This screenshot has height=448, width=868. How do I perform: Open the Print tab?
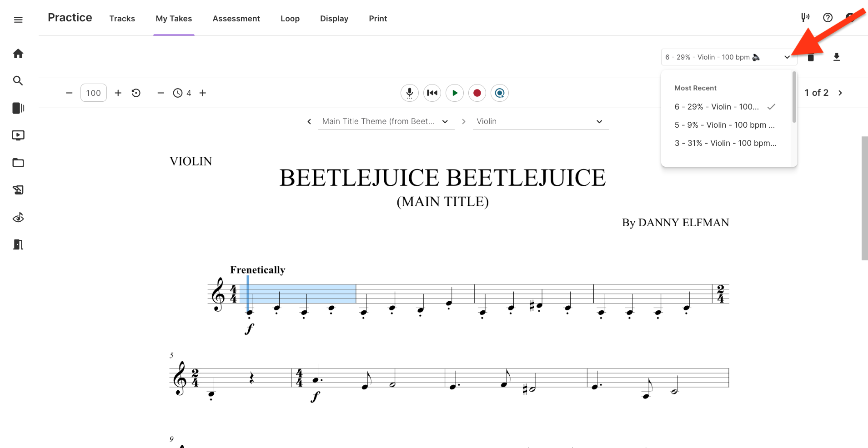coord(378,19)
